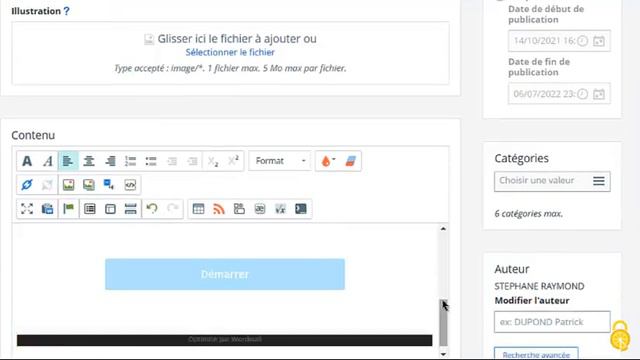Insert a horizontal page break line

(x=131, y=209)
